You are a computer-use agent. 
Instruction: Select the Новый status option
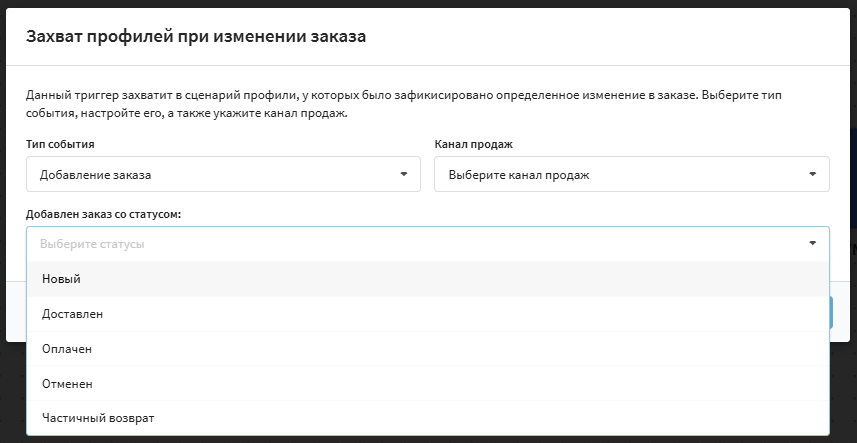coord(62,279)
